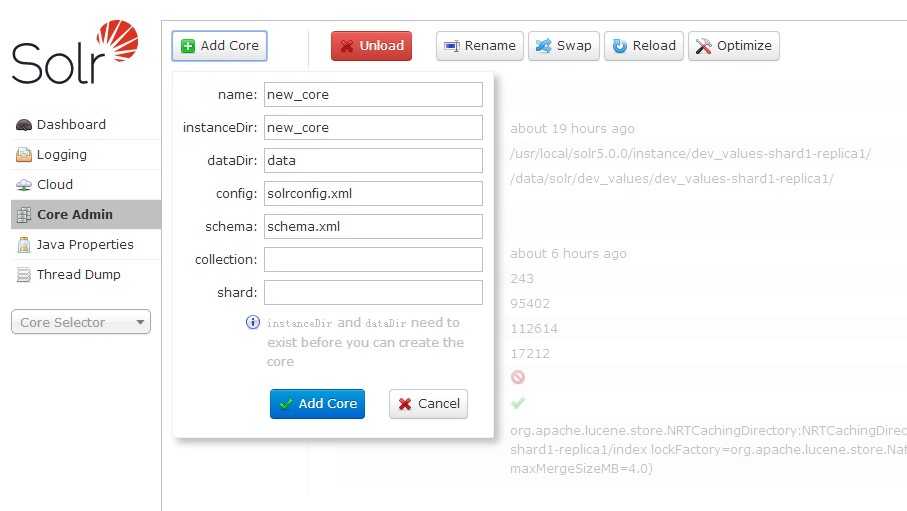Cancel the add core dialog
Screen dimensions: 907x511
pyautogui.click(x=428, y=404)
